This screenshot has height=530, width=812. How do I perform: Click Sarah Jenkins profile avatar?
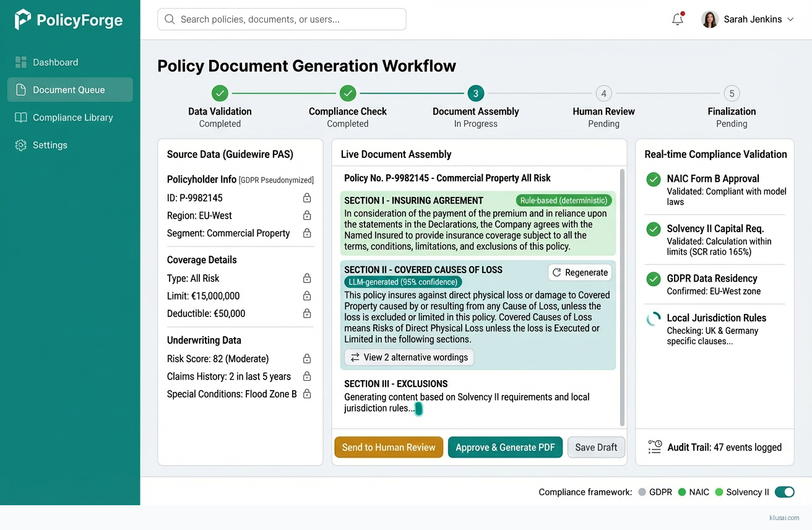pyautogui.click(x=709, y=19)
